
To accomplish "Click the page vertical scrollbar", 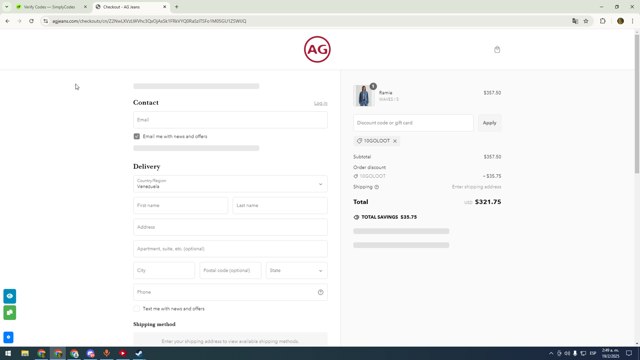I will [637, 104].
